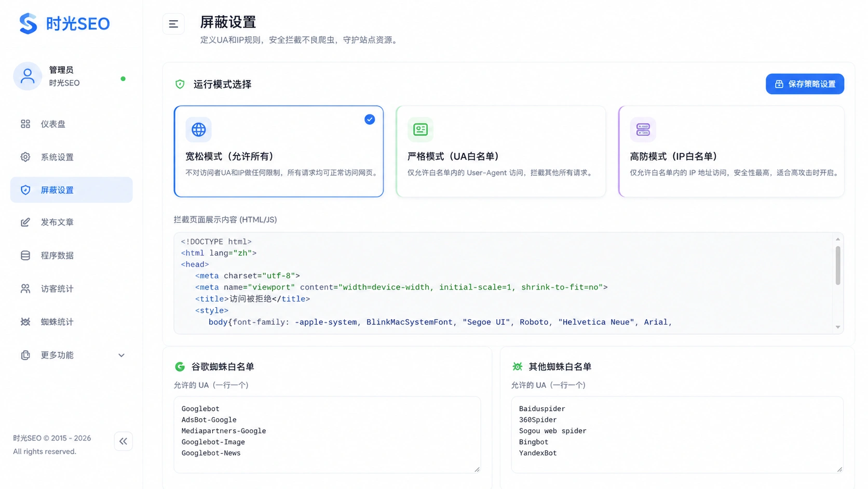Click the 时光SEO brand title link
The height and width of the screenshot is (489, 868).
point(78,23)
